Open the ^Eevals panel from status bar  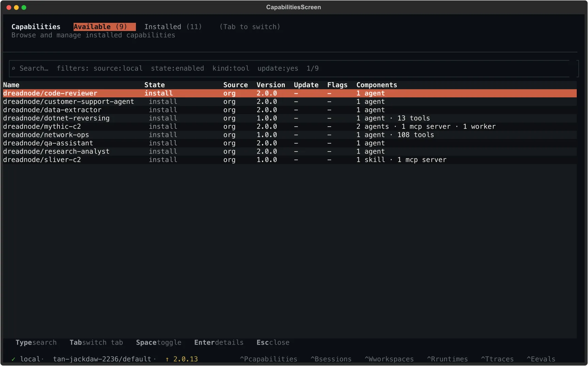[x=541, y=359]
